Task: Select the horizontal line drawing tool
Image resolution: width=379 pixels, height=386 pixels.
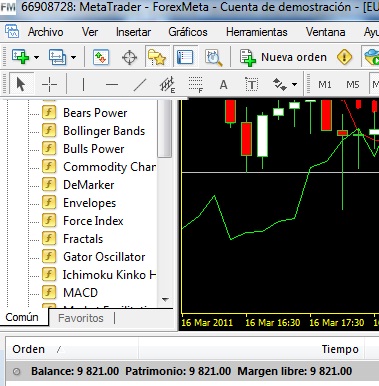Action: click(x=112, y=84)
